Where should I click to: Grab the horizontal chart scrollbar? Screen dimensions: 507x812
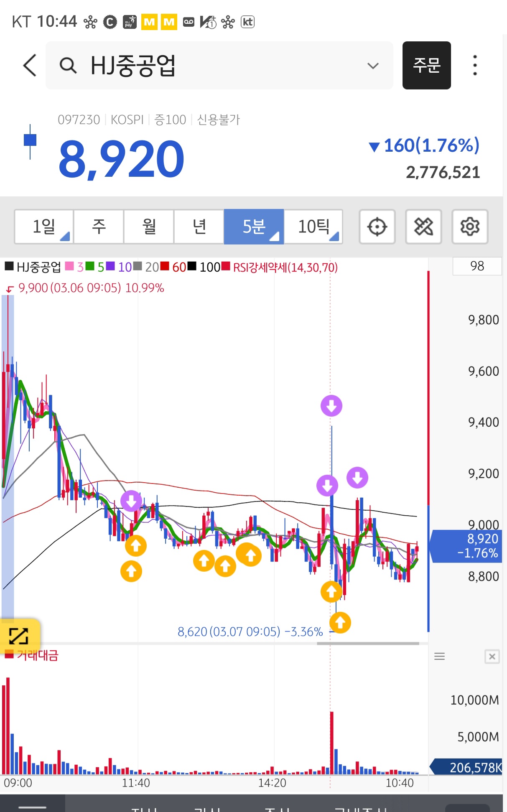click(x=368, y=644)
